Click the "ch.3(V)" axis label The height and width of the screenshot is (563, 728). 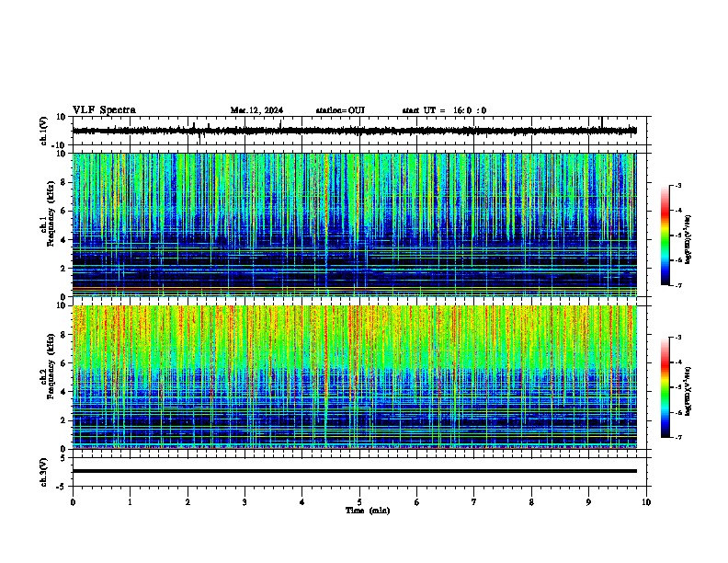point(44,472)
